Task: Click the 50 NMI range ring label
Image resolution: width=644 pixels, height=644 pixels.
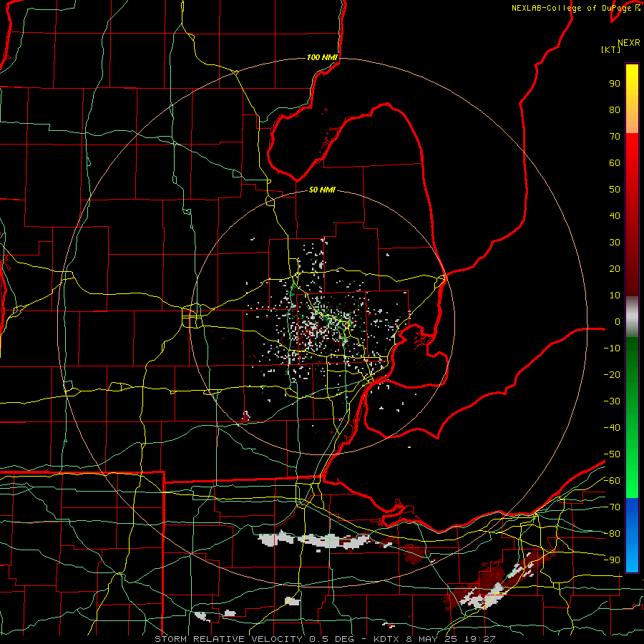Action: point(322,190)
